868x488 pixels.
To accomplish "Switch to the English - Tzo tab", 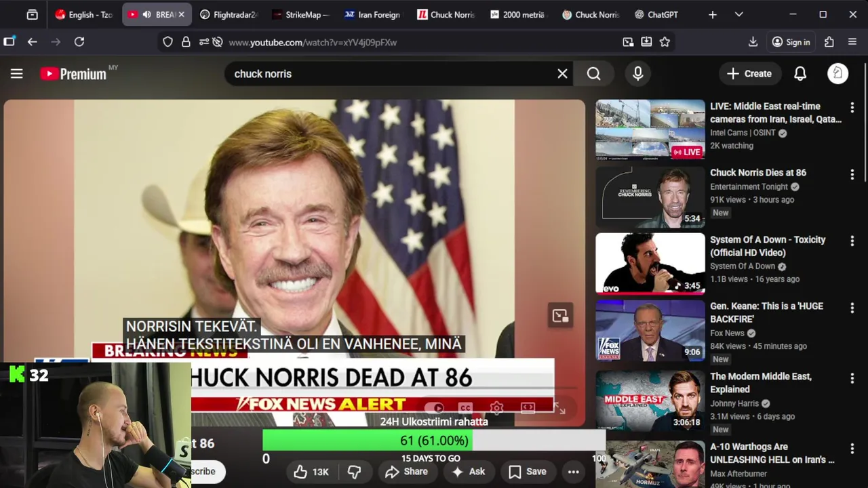I will (x=83, y=14).
